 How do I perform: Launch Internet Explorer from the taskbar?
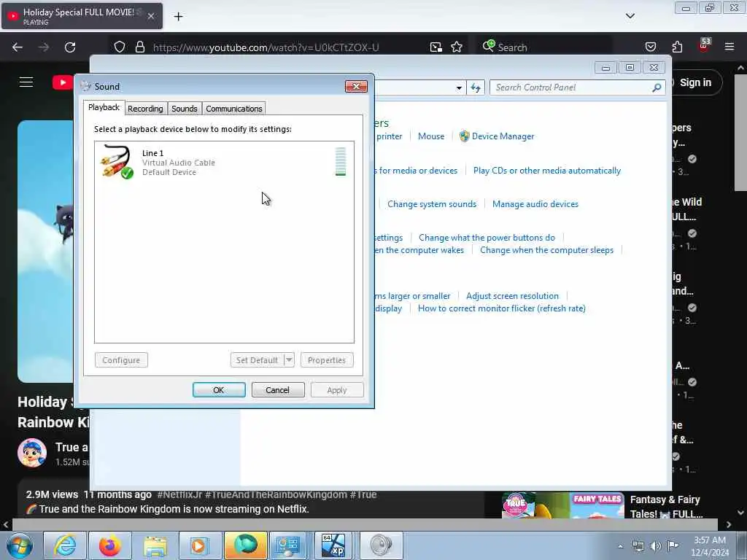pos(65,545)
